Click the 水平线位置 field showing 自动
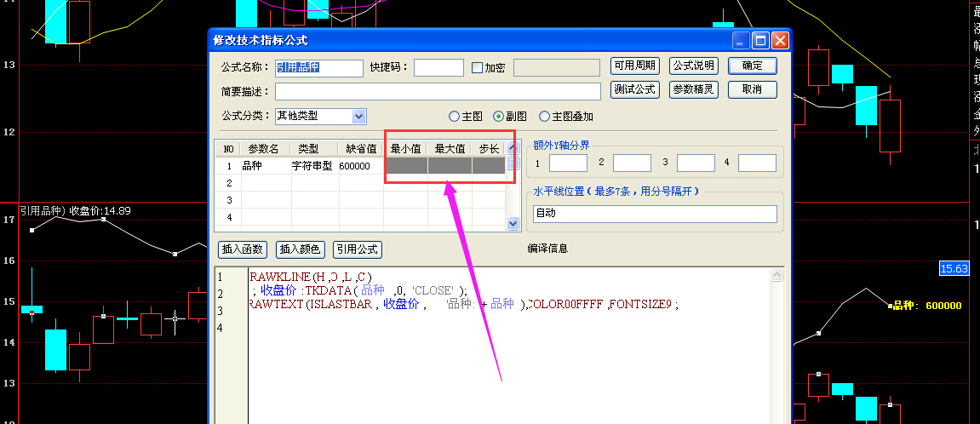Screen dimensions: 980x424 click(x=655, y=213)
